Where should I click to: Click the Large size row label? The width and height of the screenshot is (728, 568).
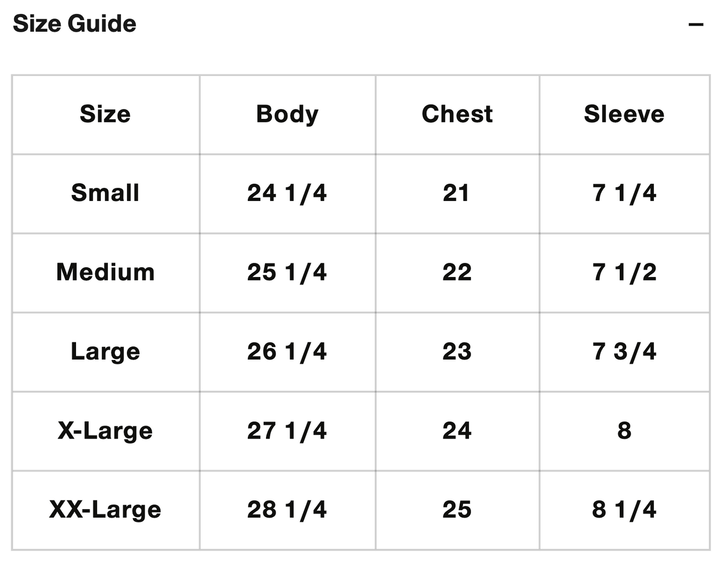click(x=105, y=351)
